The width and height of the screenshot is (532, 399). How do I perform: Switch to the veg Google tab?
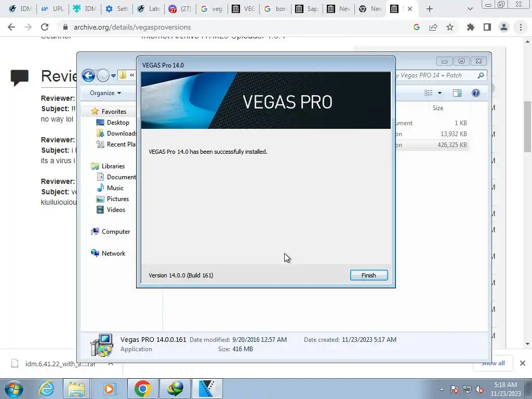[212, 9]
